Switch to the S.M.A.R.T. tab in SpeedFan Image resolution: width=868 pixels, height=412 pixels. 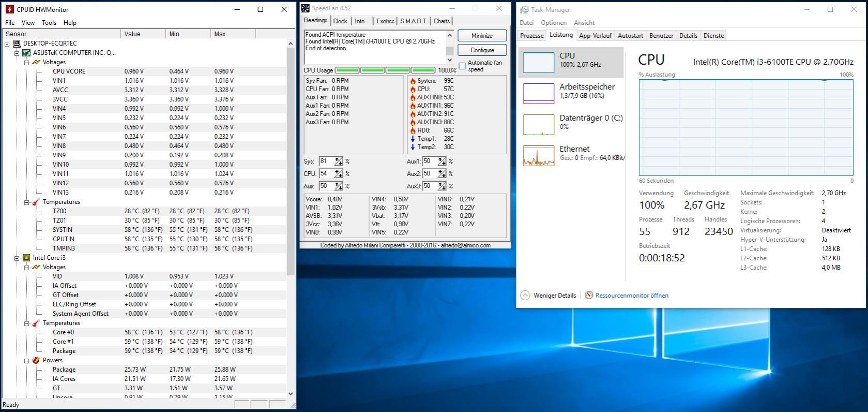pos(414,21)
